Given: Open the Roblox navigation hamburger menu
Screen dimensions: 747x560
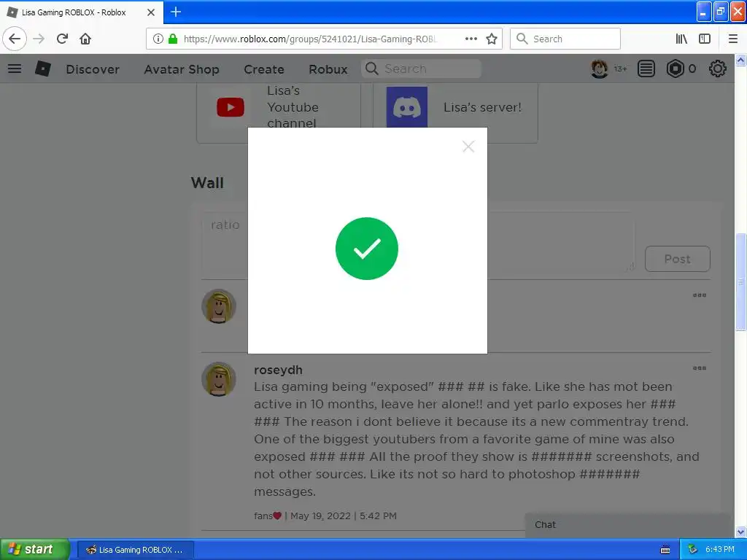Looking at the screenshot, I should coord(15,69).
